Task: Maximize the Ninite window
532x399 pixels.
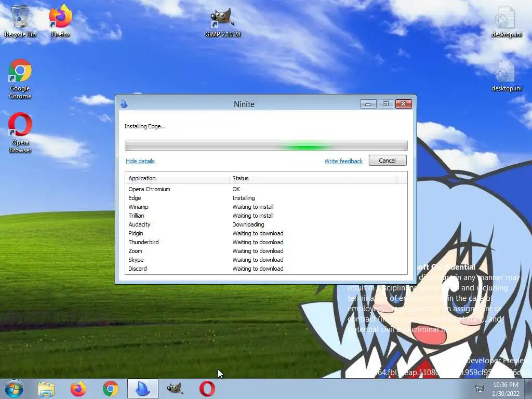Action: (386, 104)
